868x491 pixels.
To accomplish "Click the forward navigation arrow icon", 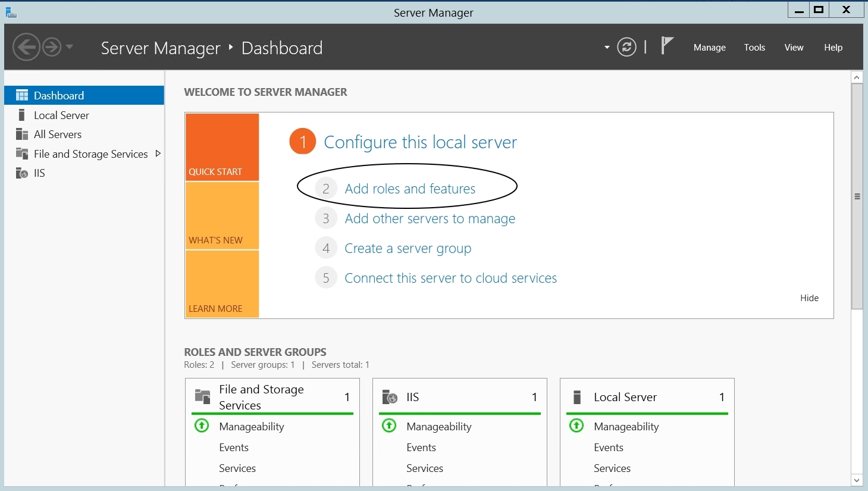I will (52, 47).
